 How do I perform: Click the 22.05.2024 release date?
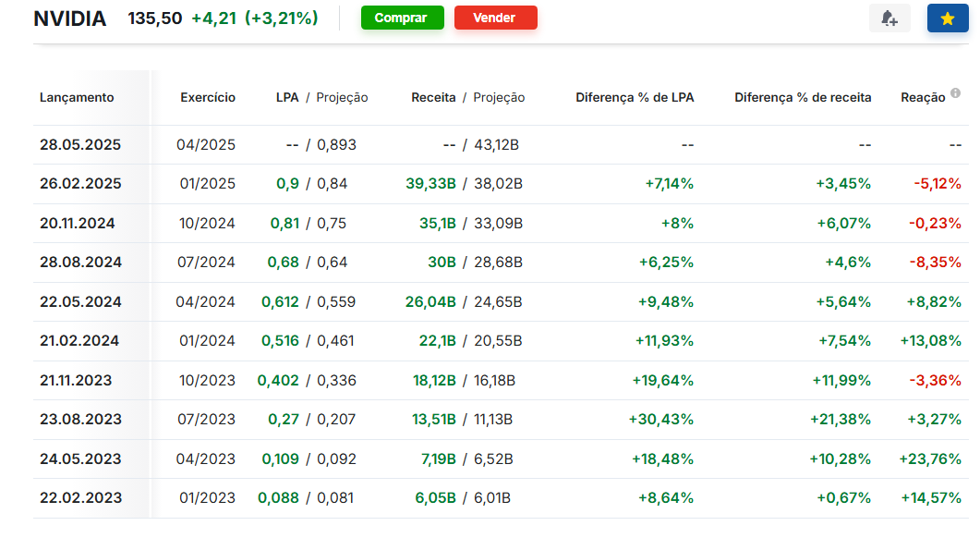[80, 302]
